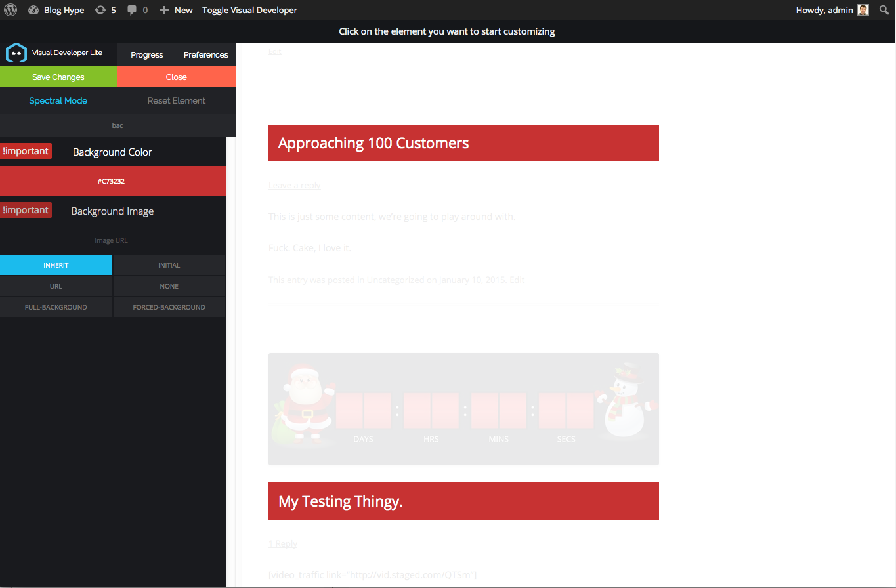This screenshot has width=896, height=588.
Task: Click the HRS countdown label
Action: pos(431,439)
